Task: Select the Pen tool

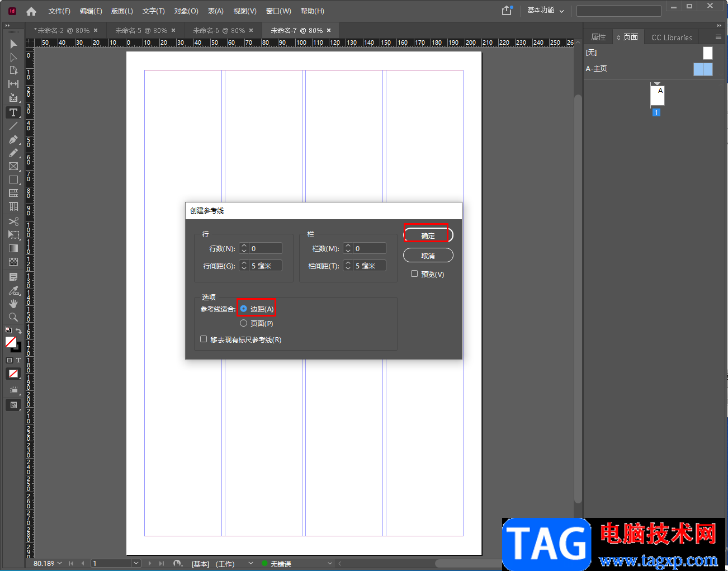Action: click(x=13, y=140)
